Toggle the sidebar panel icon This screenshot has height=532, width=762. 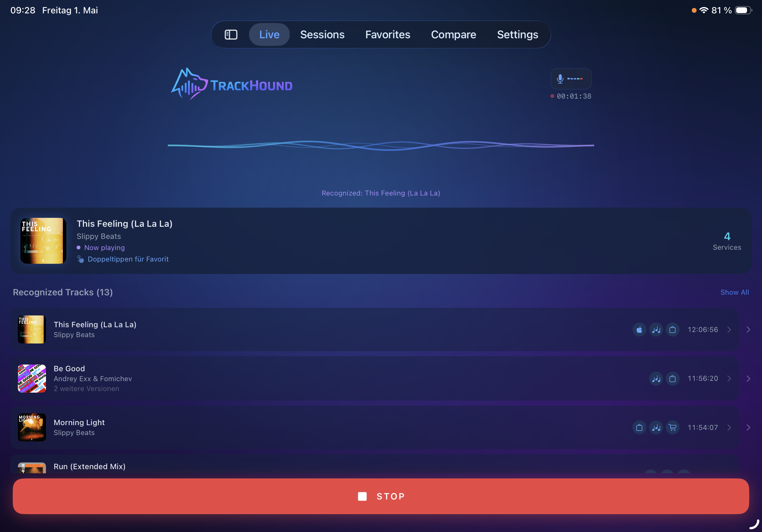(231, 34)
